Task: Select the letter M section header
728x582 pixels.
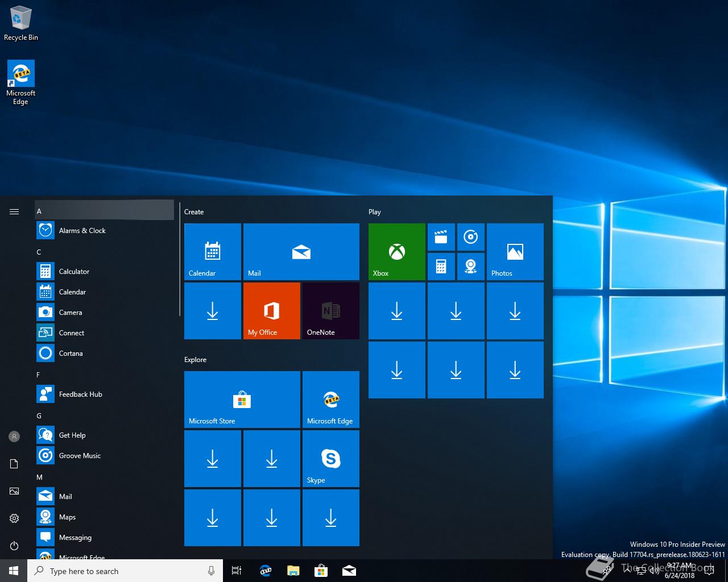Action: [105, 477]
